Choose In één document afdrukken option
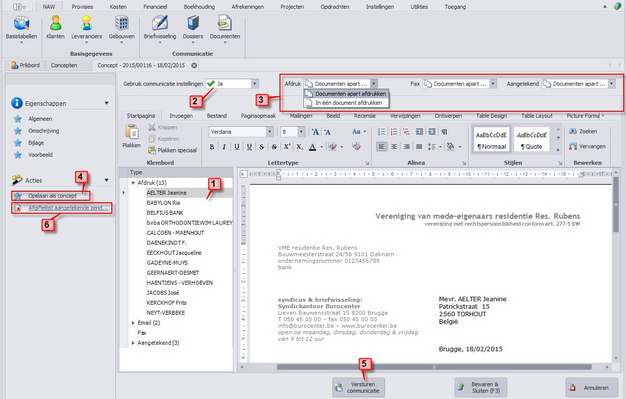Screen dimensions: 626x399 (x=346, y=103)
